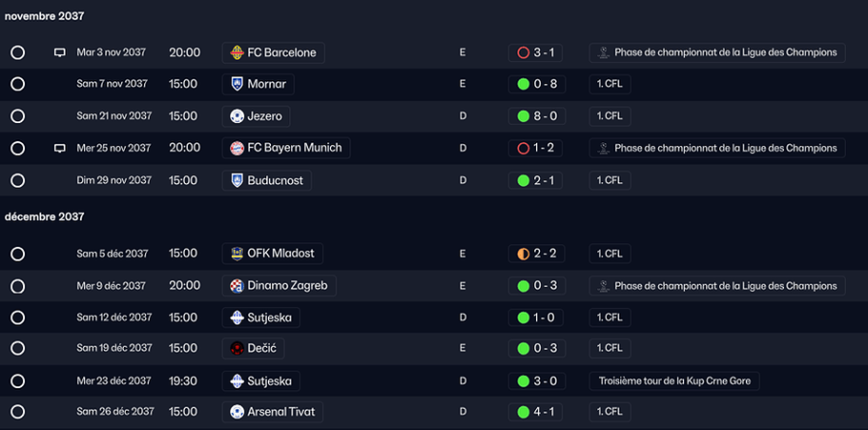
Task: Click the Champions League logo on 9 déc row
Action: pos(604,286)
